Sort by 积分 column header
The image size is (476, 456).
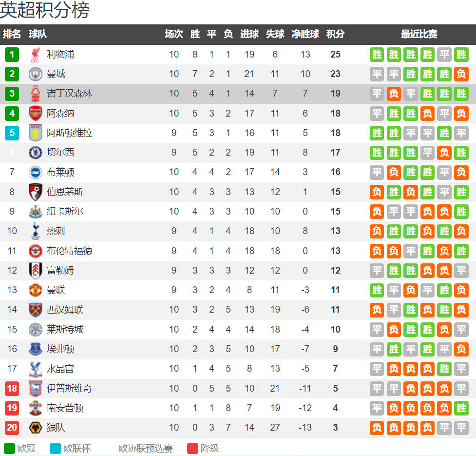click(x=335, y=34)
